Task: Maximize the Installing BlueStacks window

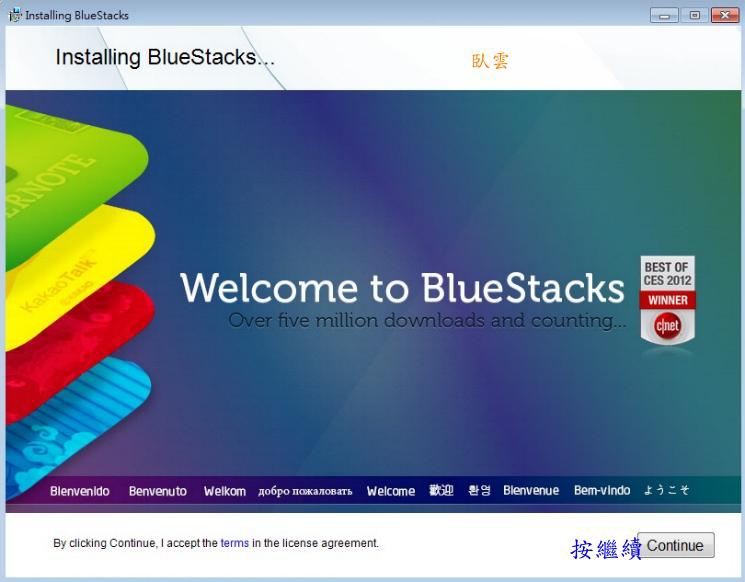Action: tap(694, 15)
